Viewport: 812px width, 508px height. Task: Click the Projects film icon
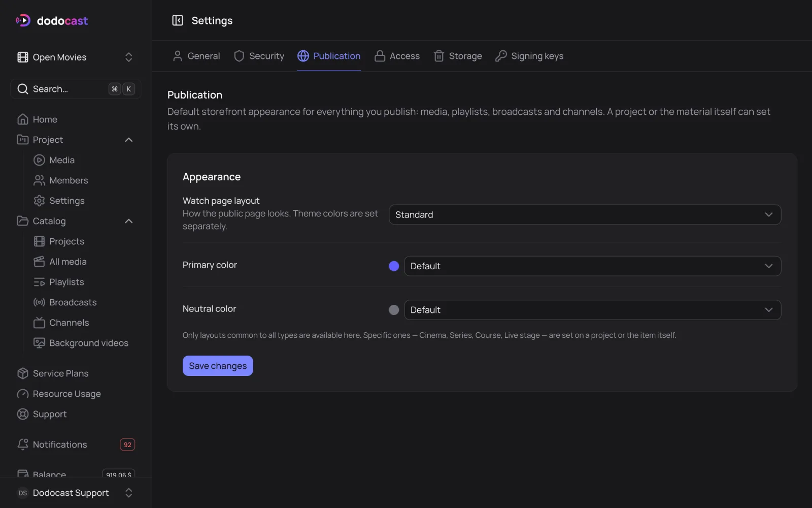click(x=39, y=241)
